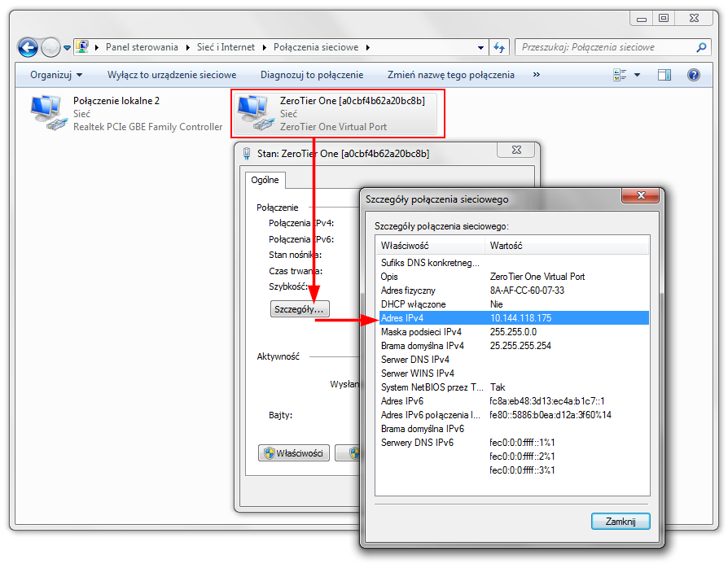Click the Połączenie lokalne 2 name text

tap(116, 101)
